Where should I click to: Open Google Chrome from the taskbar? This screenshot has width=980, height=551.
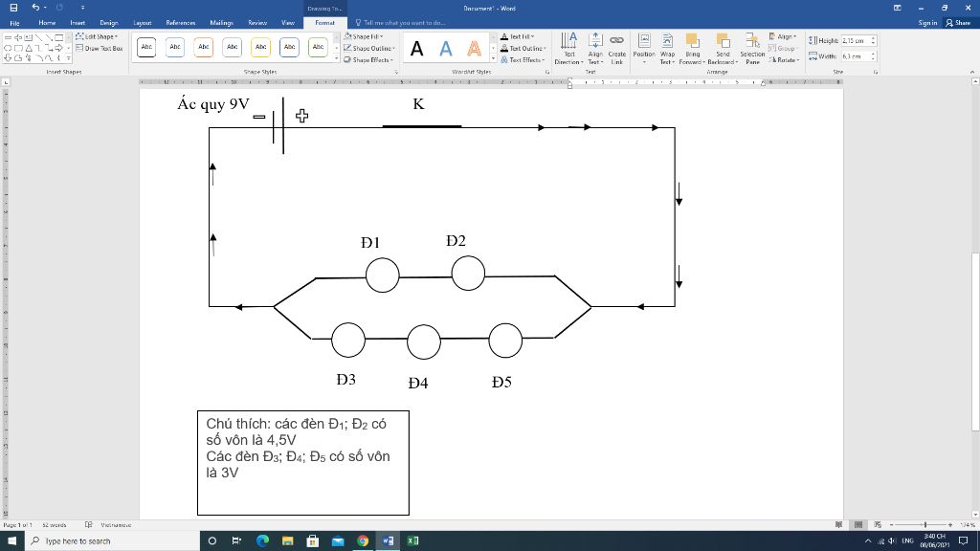[x=363, y=541]
